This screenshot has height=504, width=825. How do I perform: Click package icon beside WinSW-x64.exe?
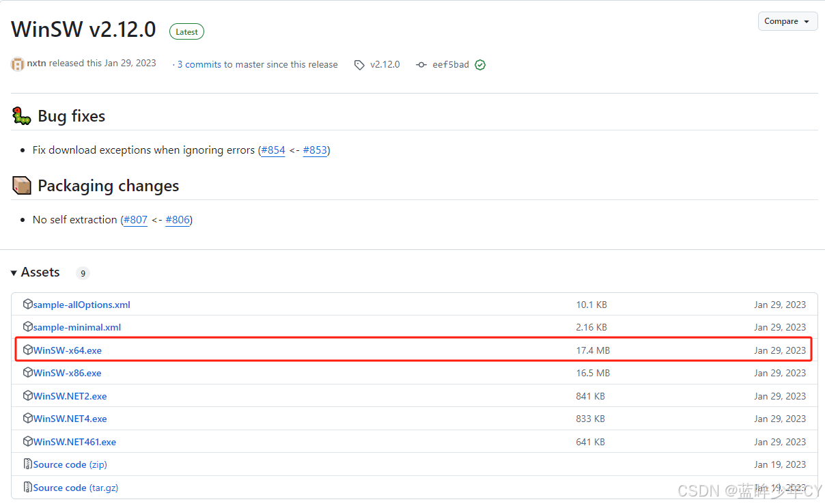click(28, 350)
